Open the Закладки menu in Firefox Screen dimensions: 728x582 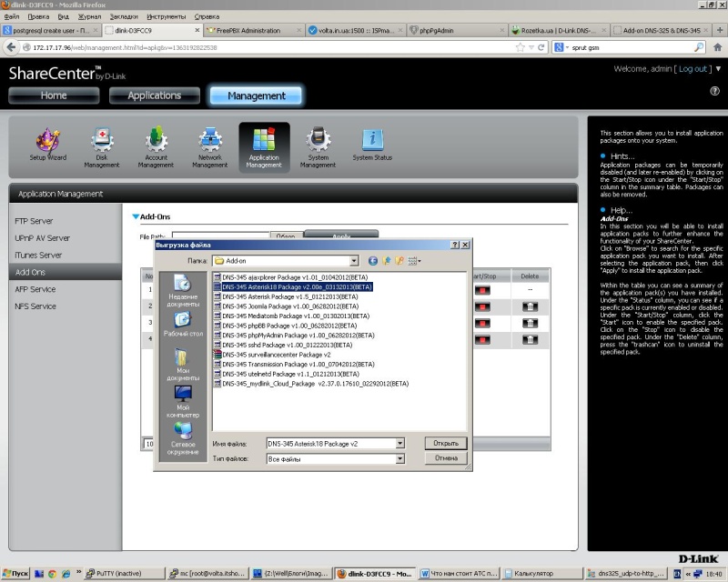click(x=124, y=16)
